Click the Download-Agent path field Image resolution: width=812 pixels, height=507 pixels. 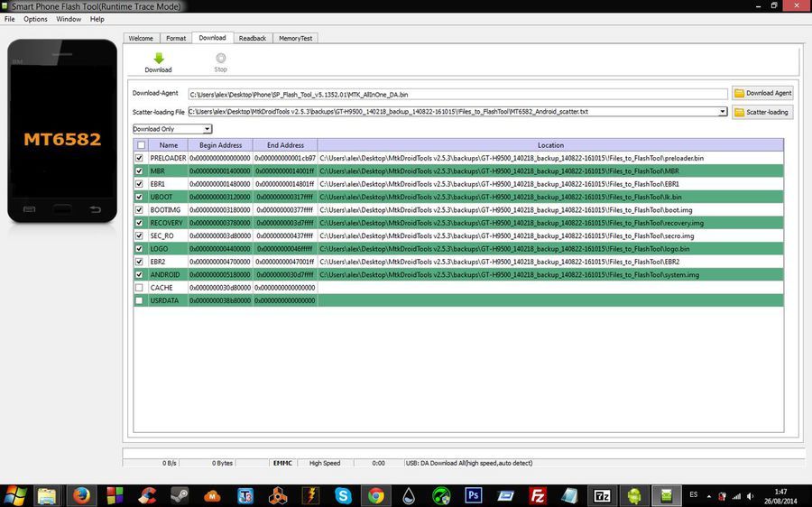coord(457,94)
